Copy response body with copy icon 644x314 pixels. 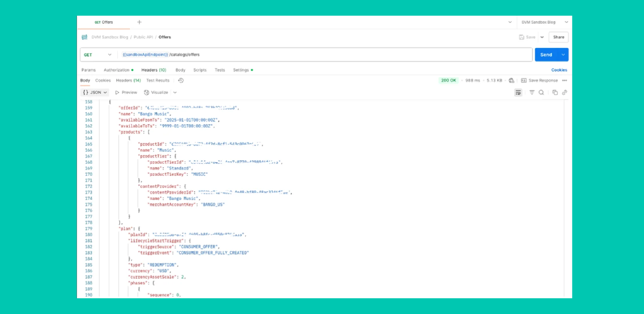[555, 92]
